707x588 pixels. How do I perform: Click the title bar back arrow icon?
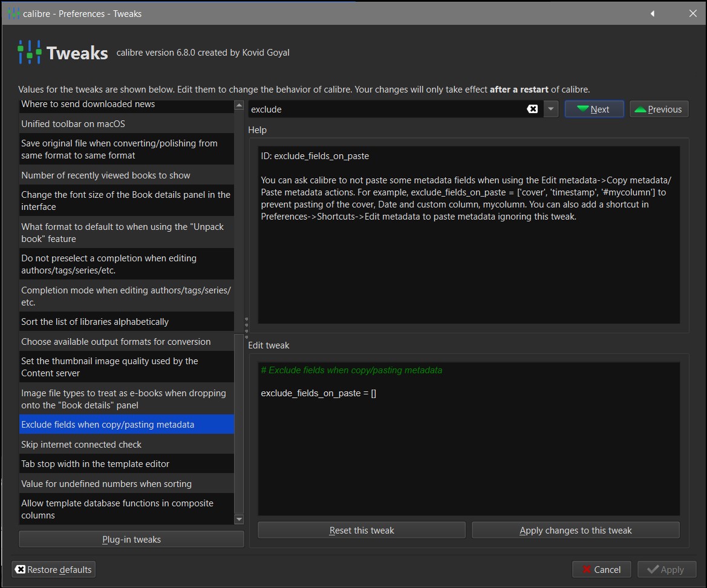(x=653, y=13)
